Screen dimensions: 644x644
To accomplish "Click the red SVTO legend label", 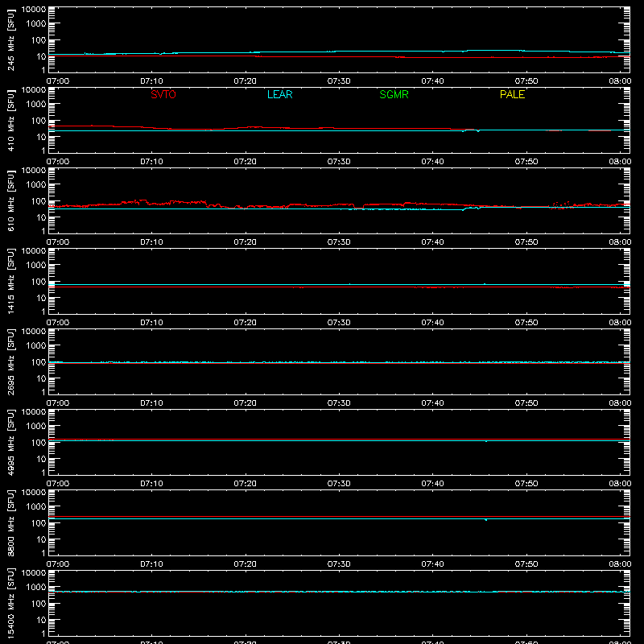I will tap(163, 94).
